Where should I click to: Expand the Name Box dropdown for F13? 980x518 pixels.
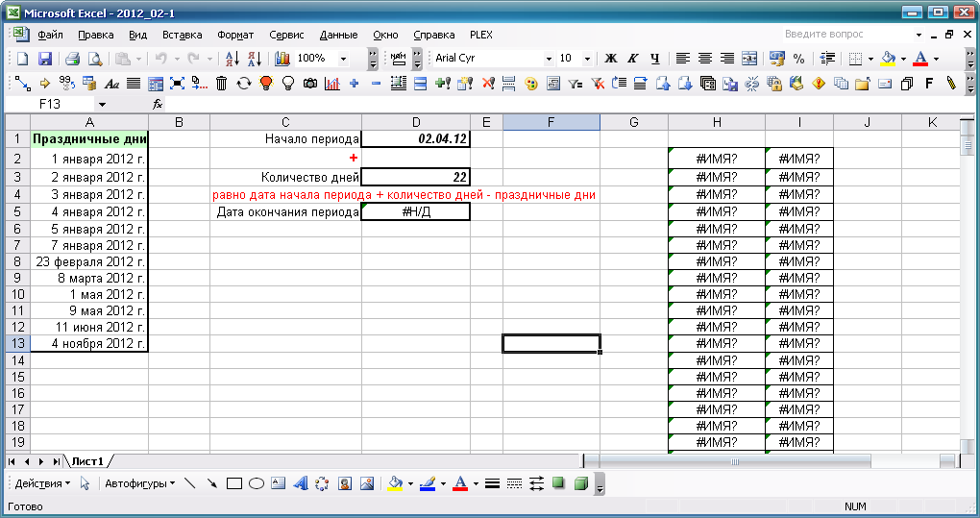102,105
